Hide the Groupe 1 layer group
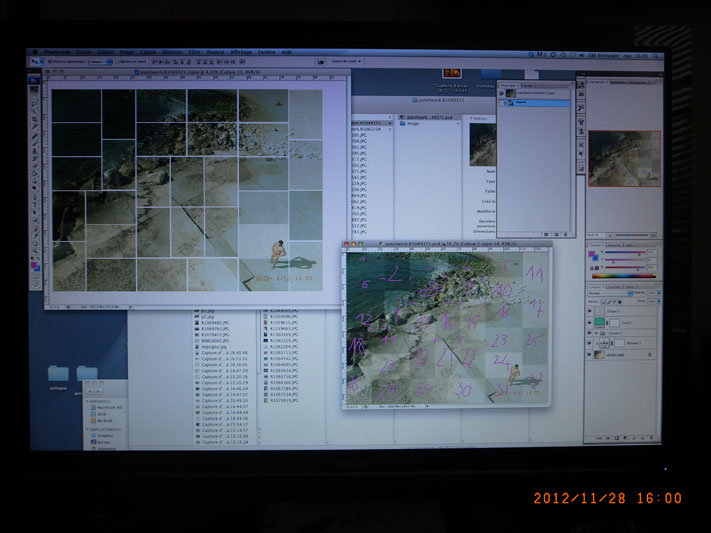 point(589,333)
